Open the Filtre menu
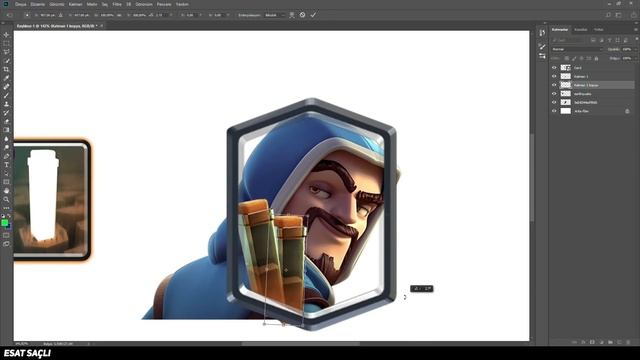 click(117, 4)
